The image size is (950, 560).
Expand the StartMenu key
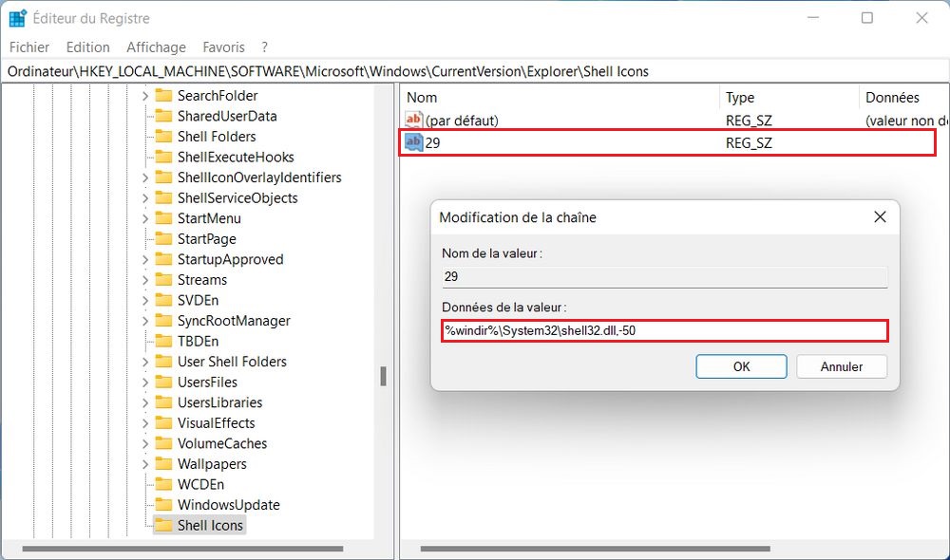(144, 218)
